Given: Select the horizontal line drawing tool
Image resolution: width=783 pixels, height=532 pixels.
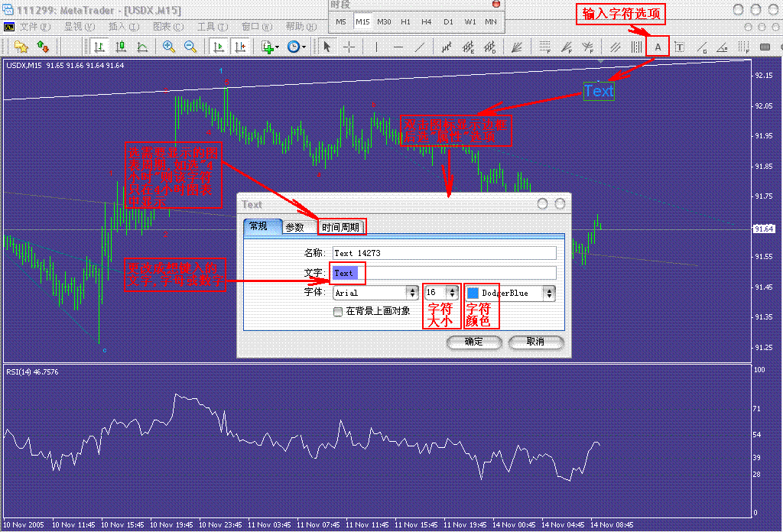Looking at the screenshot, I should (398, 47).
